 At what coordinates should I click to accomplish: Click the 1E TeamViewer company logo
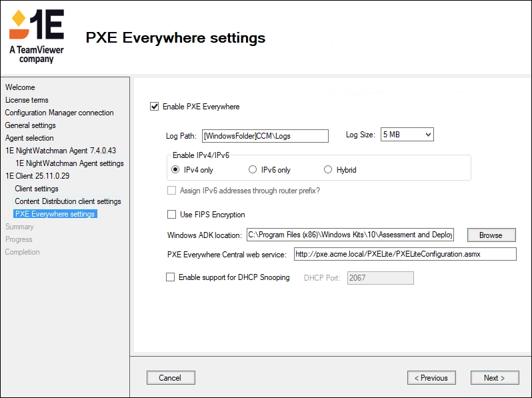37,37
